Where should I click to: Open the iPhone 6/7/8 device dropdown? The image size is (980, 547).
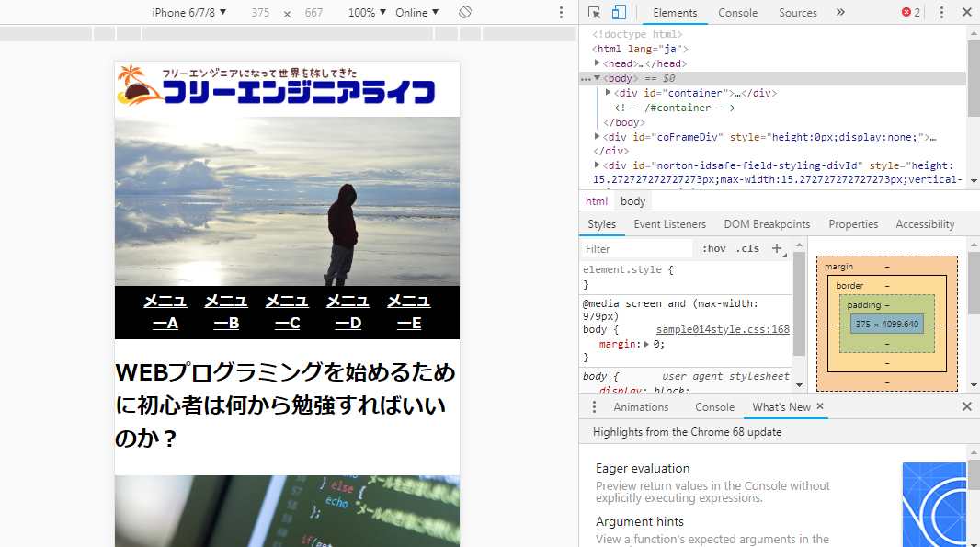[188, 12]
